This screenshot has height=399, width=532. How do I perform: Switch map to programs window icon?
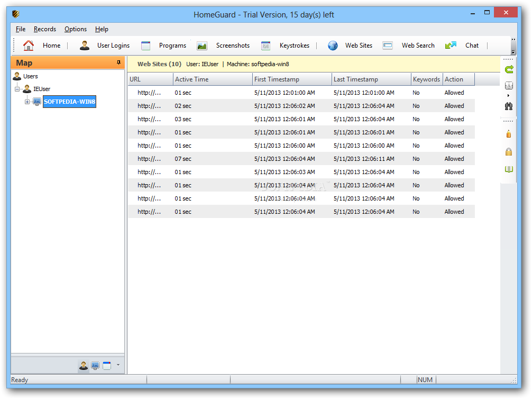click(x=107, y=366)
